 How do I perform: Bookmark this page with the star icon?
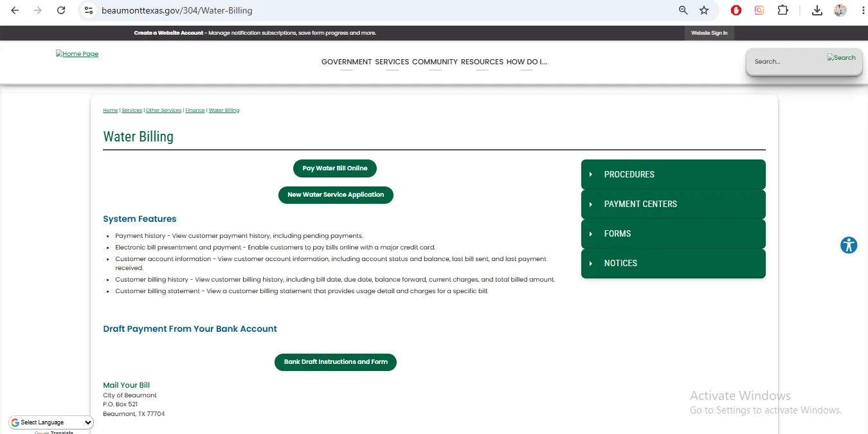pyautogui.click(x=704, y=10)
